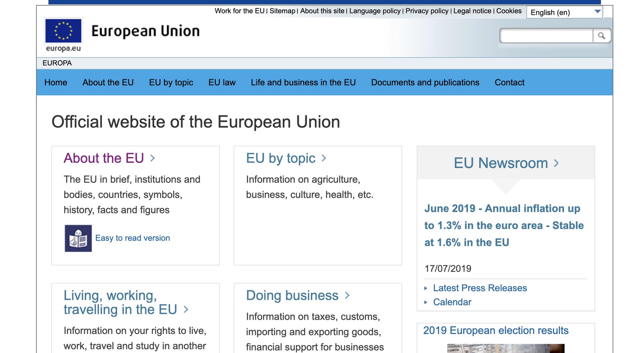This screenshot has height=353, width=644.
Task: Open About this site link
Action: tap(322, 11)
